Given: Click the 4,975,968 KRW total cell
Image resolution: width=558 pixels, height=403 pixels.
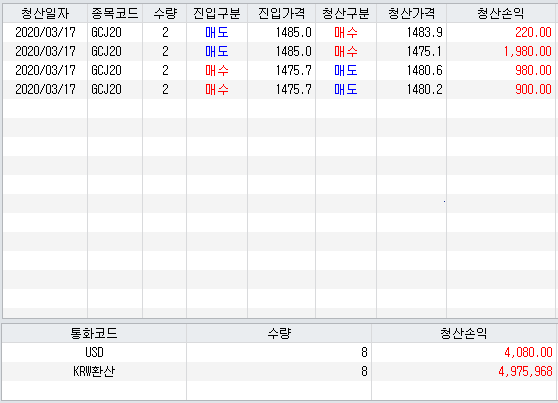Looking at the screenshot, I should click(464, 371).
